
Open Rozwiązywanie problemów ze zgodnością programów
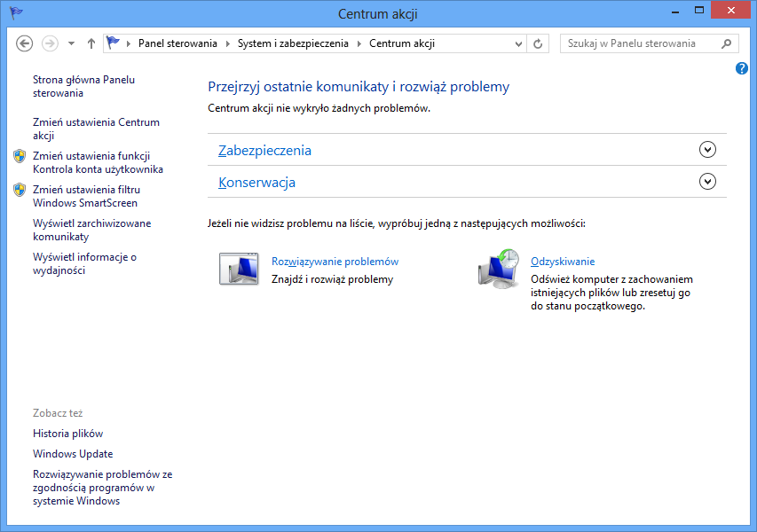102,488
